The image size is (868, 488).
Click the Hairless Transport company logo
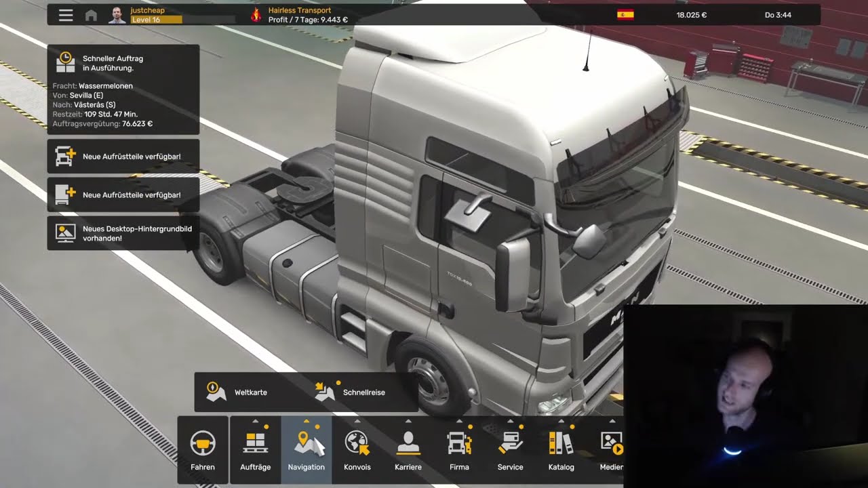tap(256, 15)
